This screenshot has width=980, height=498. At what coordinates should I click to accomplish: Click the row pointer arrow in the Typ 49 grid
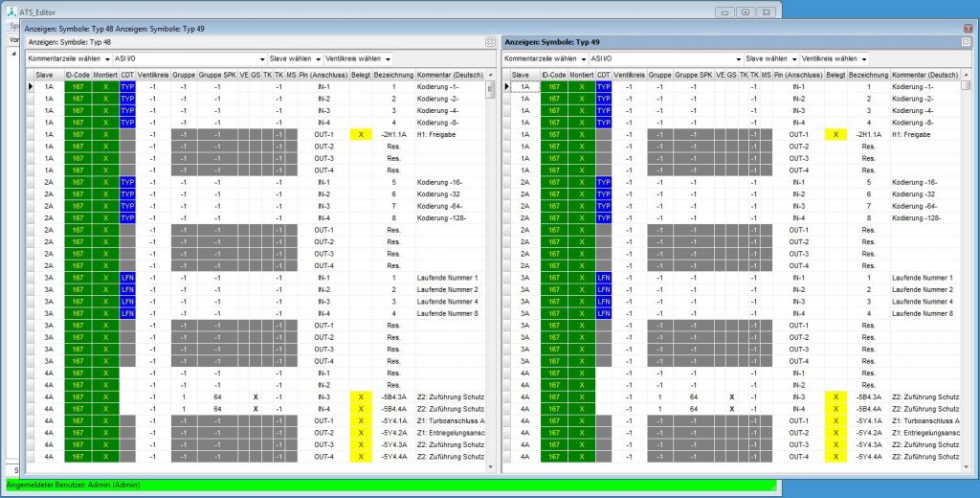(506, 86)
